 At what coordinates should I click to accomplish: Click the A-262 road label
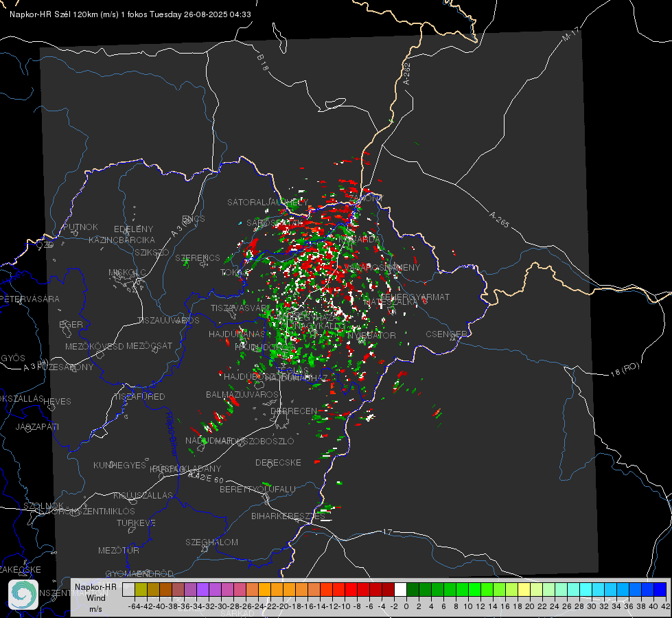pos(407,73)
